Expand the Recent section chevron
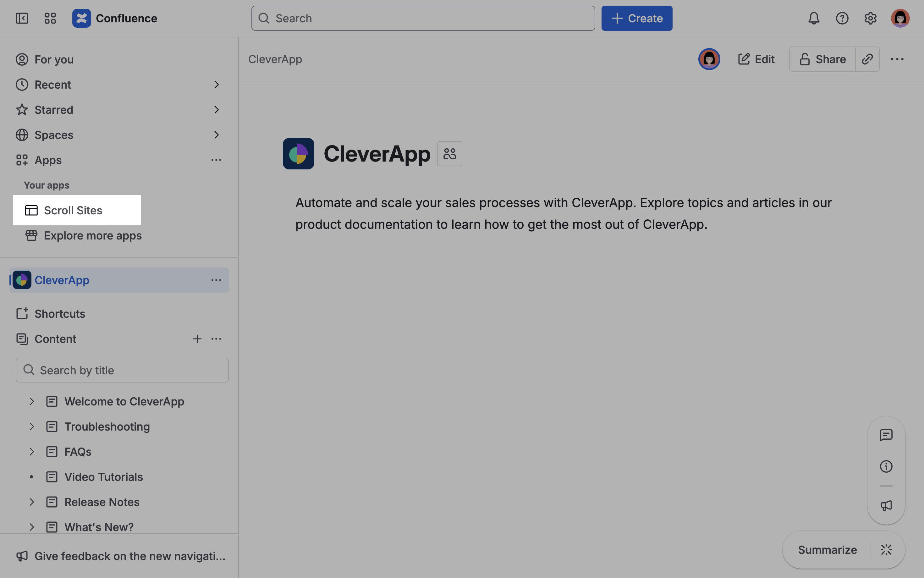Image resolution: width=924 pixels, height=578 pixels. coord(216,85)
